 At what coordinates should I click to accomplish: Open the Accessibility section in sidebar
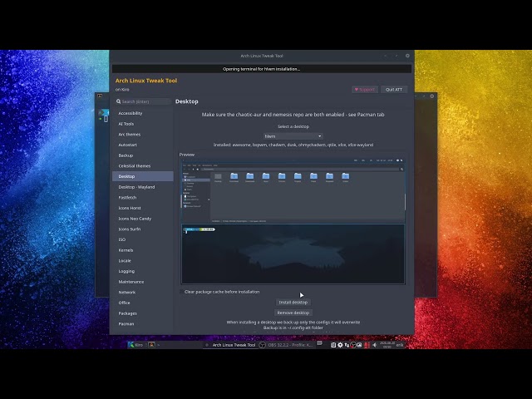[x=142, y=113]
